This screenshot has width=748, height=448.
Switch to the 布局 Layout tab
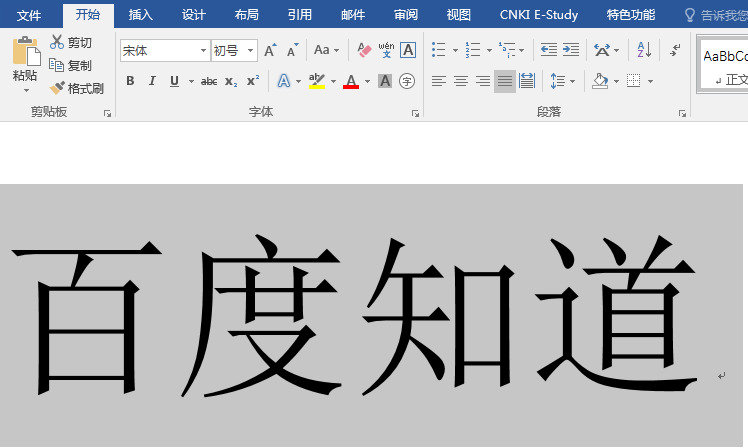(247, 15)
